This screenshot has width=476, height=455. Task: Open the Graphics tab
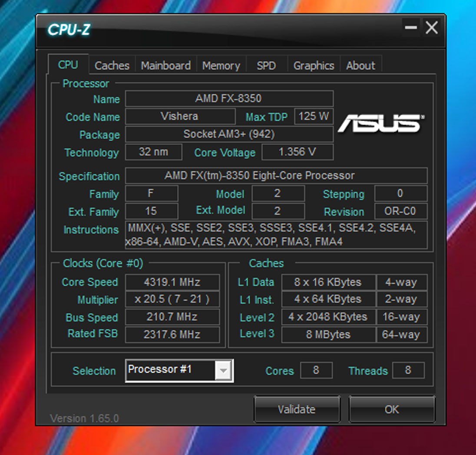coord(314,66)
